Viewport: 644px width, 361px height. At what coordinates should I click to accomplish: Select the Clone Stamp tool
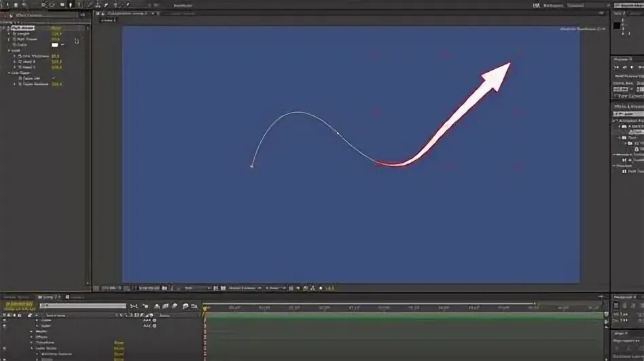coord(98,5)
